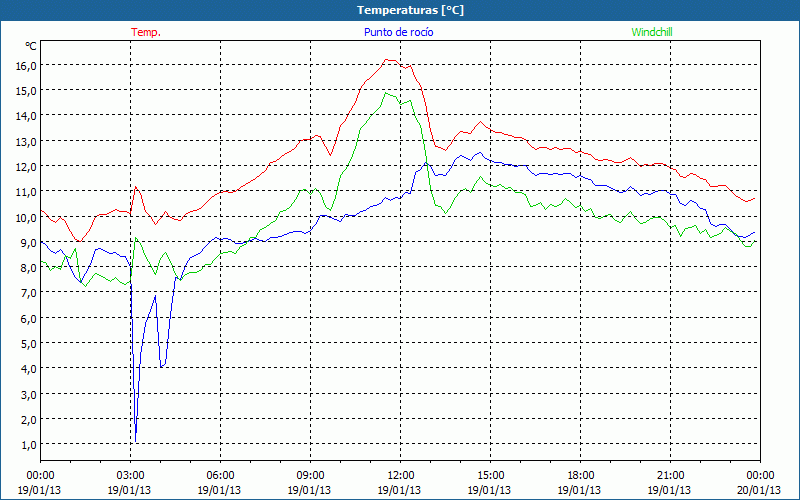Select the blue 'Punto de rocío' legend label
Screen dimensions: 800x500
coord(398,32)
